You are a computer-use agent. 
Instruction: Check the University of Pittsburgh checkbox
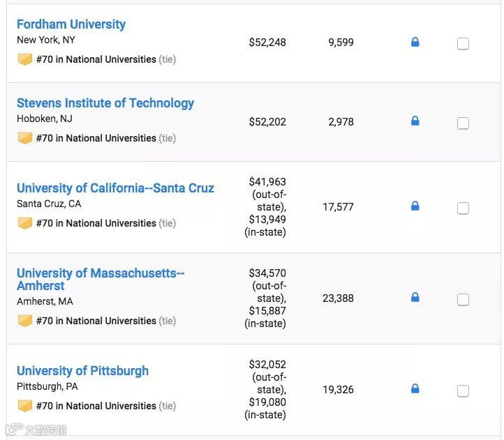(463, 391)
